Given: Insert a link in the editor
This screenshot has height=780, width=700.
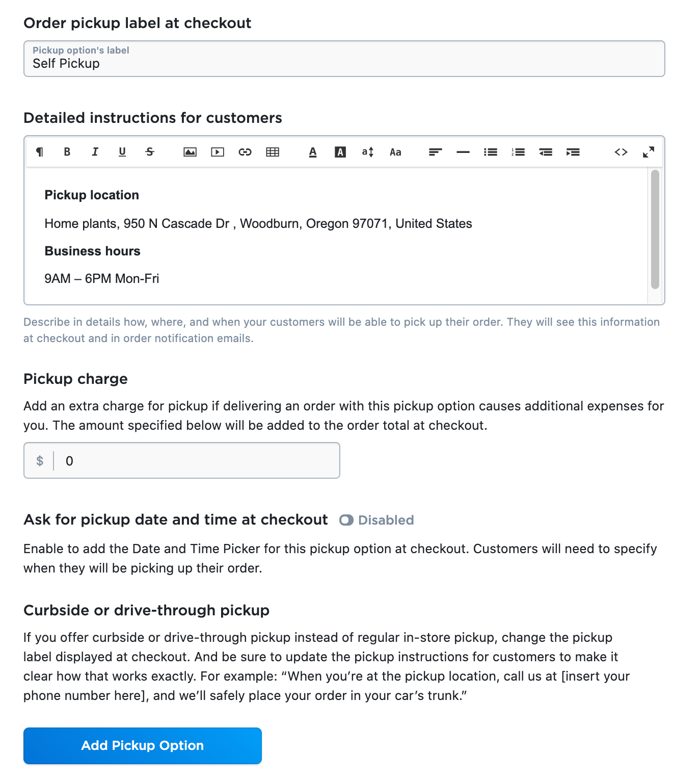Looking at the screenshot, I should [x=245, y=152].
